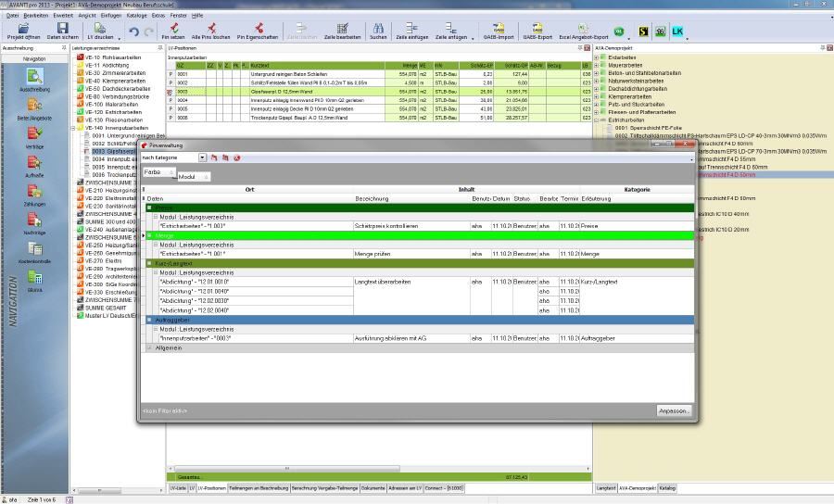Viewport: 834px width, 504px height.
Task: Click Alle Pins löschen in toolbar
Action: coord(211,30)
